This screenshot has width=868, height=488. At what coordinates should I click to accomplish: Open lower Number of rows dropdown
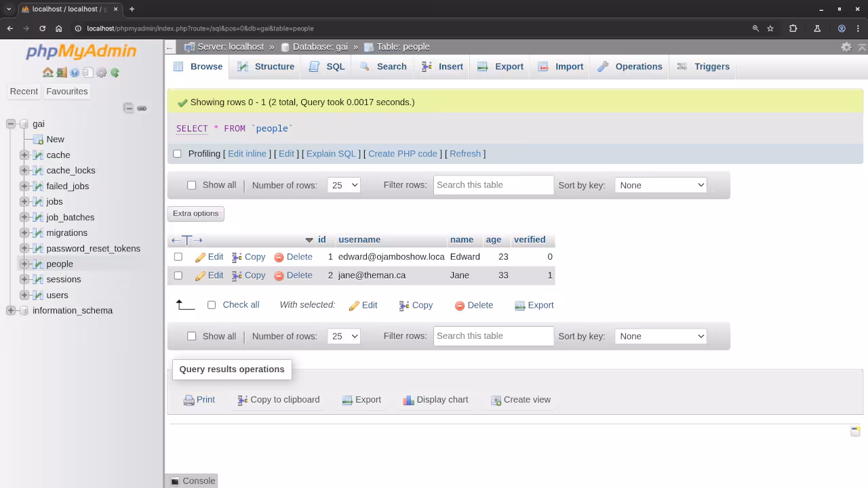343,336
